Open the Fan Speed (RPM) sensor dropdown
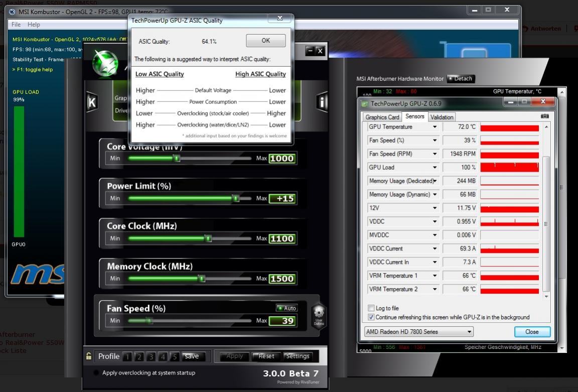The width and height of the screenshot is (578, 392). tap(435, 154)
